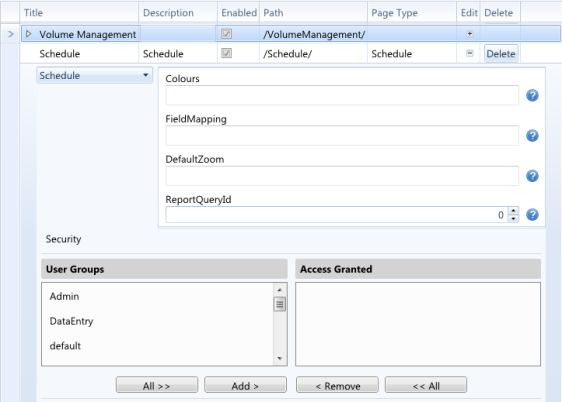The width and height of the screenshot is (562, 402).
Task: Open help icon for DefaultZoom field
Action: (x=532, y=176)
